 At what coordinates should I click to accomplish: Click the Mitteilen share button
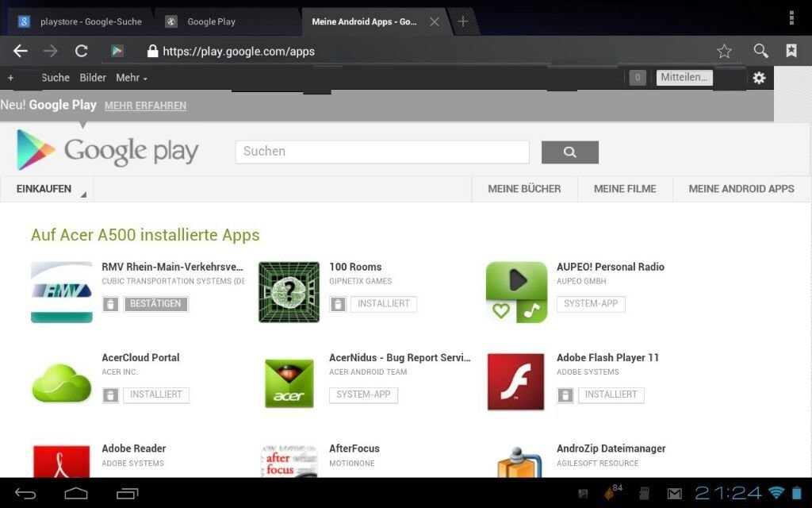(x=684, y=78)
